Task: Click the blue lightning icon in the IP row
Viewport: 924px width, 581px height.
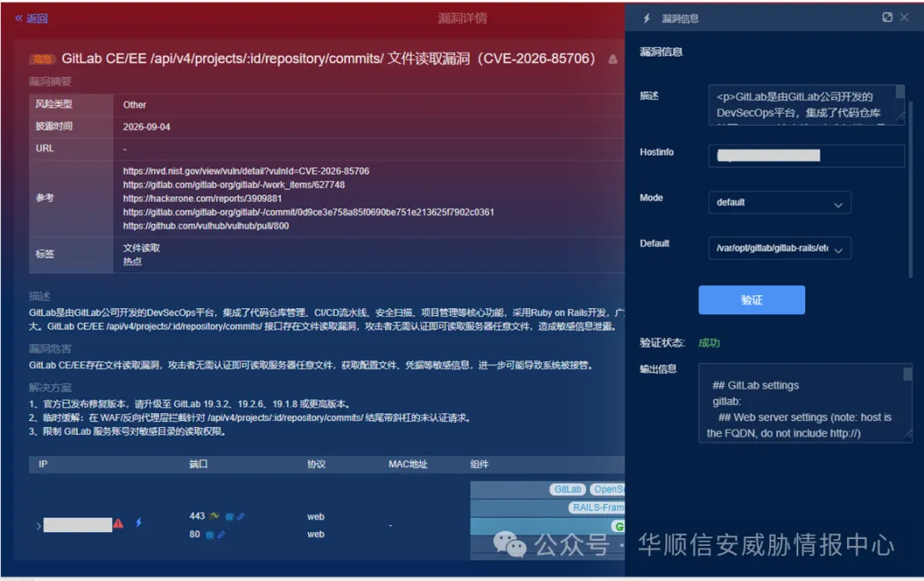Action: point(139,522)
